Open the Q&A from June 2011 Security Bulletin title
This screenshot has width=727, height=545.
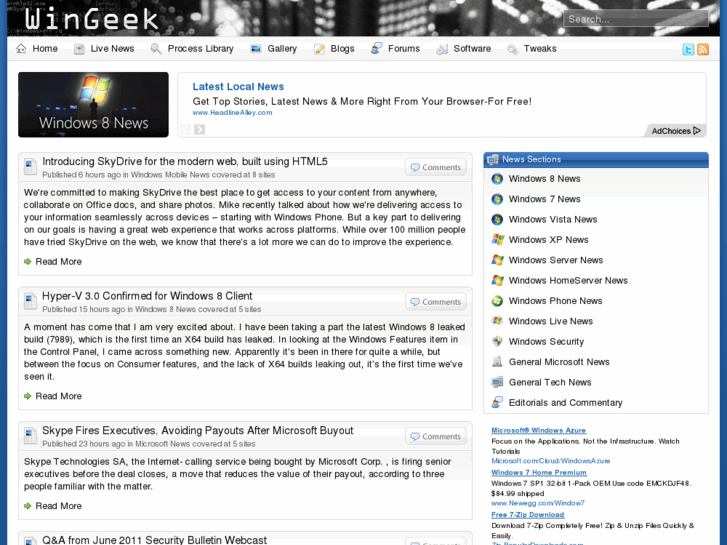pos(154,540)
